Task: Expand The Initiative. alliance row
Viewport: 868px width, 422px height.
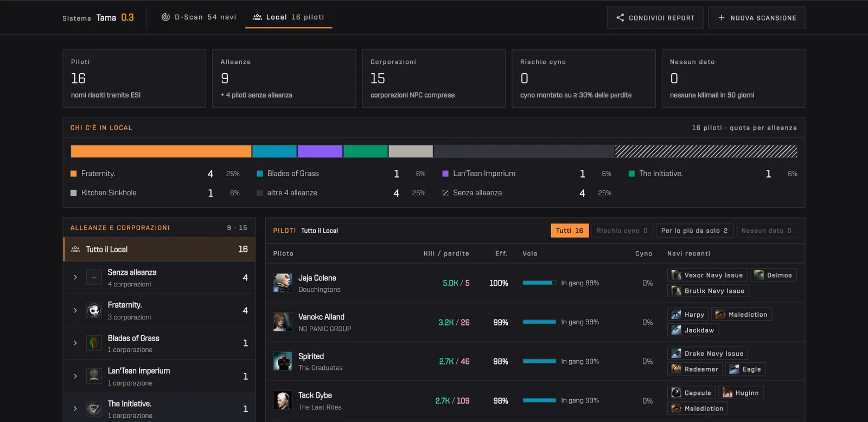Action: click(75, 408)
